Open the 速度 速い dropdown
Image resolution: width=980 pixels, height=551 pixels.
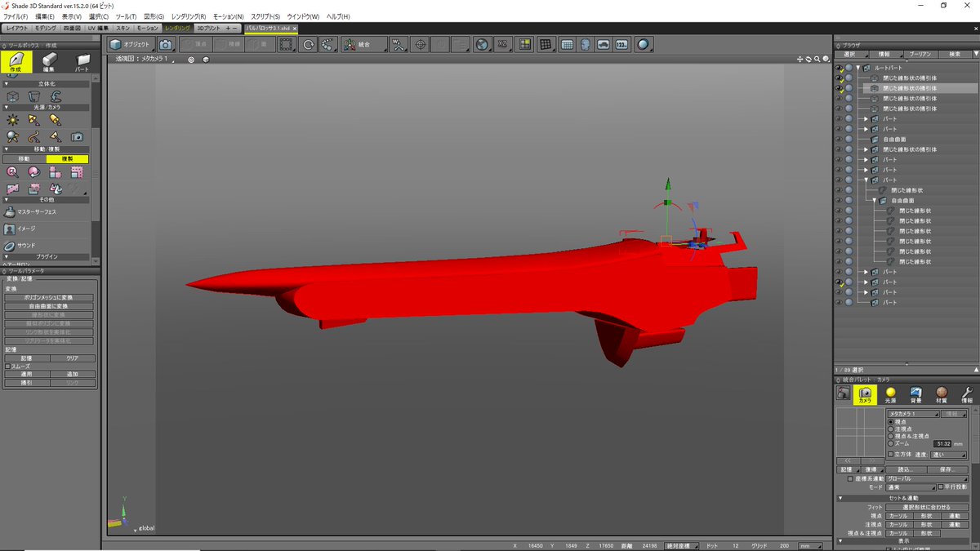(x=948, y=455)
